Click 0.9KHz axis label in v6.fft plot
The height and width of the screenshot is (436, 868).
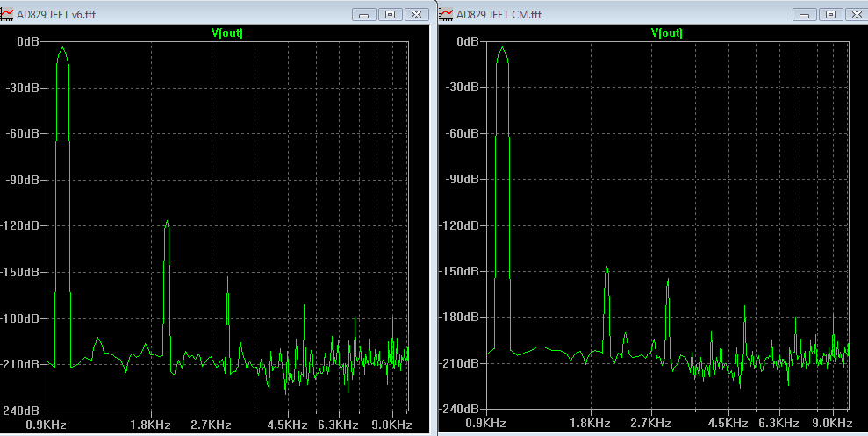coord(46,425)
